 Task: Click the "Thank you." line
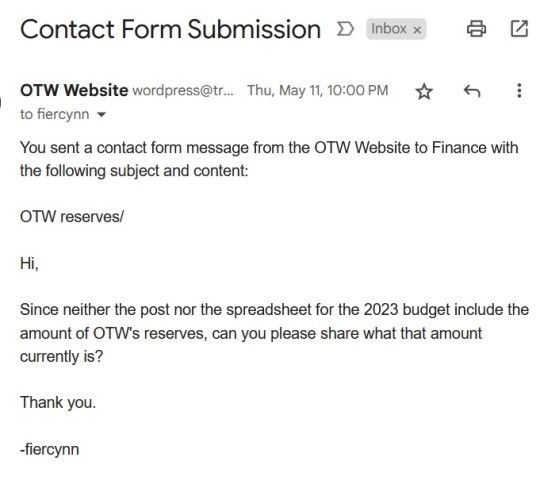[x=58, y=403]
